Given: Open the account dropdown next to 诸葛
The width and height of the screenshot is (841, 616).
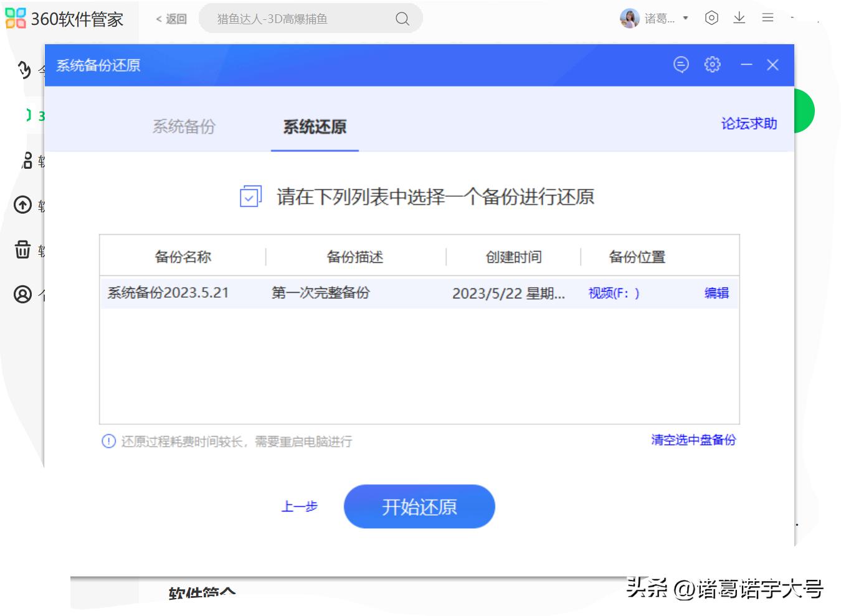Looking at the screenshot, I should coord(685,18).
